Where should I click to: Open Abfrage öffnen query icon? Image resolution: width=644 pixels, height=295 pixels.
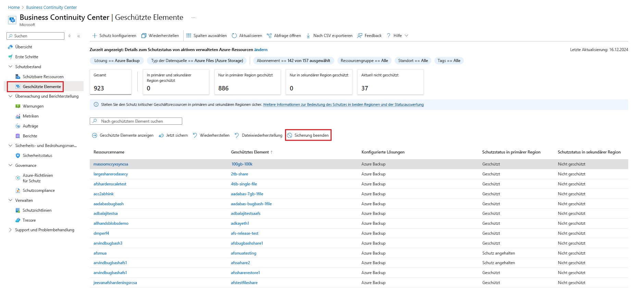[x=269, y=36]
